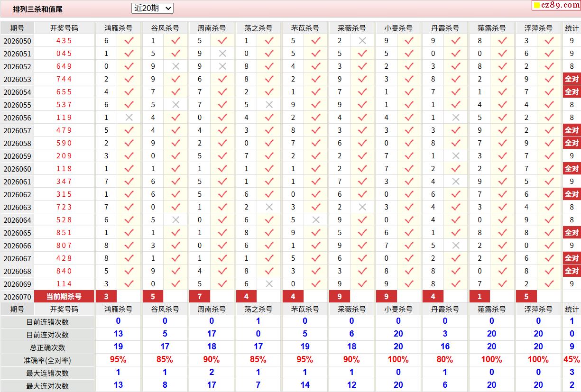
Task: Select the 最大连对次数 row label
Action: pyautogui.click(x=47, y=386)
